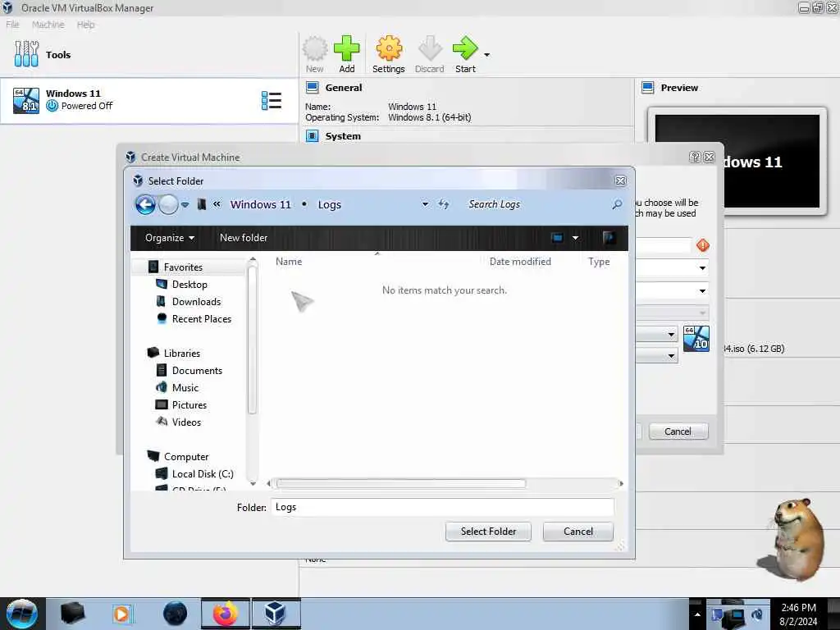Open the Windows 11 VM list-menu icon

(271, 101)
